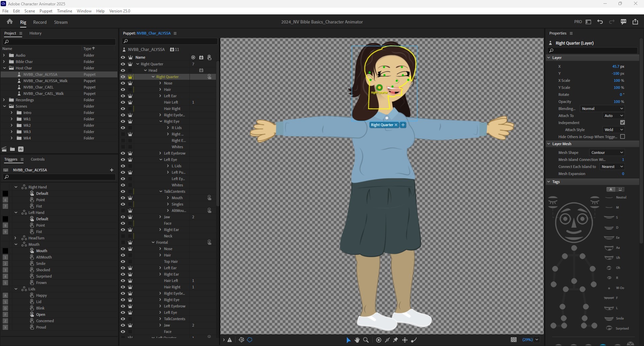Screen dimensions: 644x346
Task: Open the Puppet menu in the menu bar
Action: 46,11
